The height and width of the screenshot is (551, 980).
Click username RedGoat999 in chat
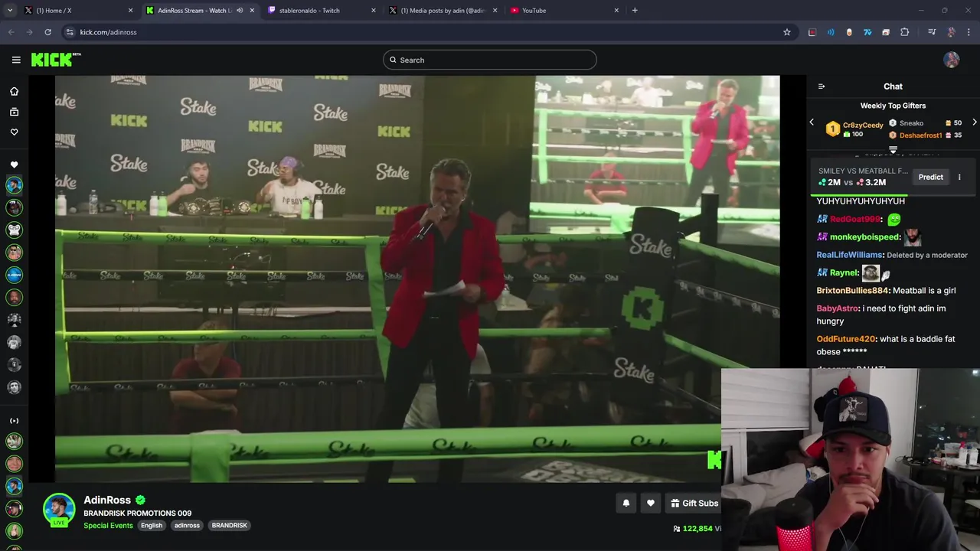tap(855, 219)
